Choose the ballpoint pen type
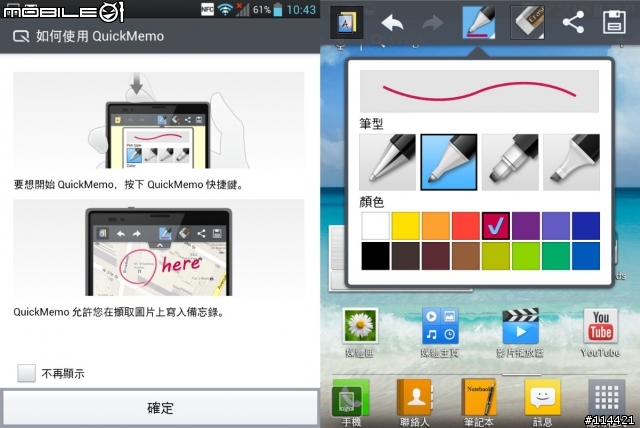Viewport: 640px width, 428px height. 387,162
